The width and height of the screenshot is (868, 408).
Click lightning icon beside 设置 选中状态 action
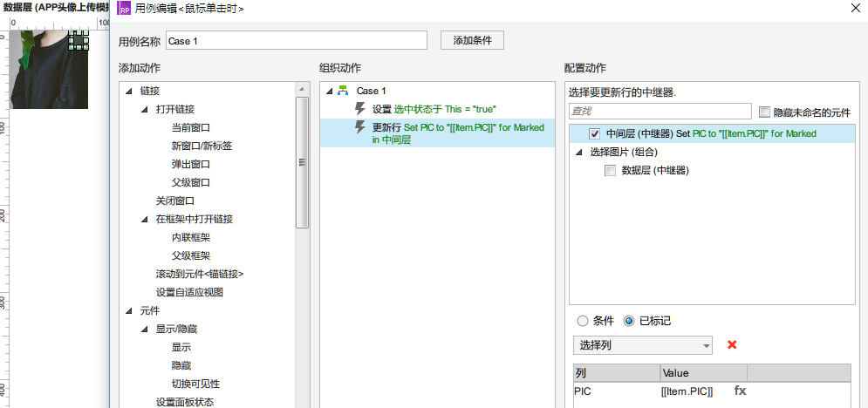tap(359, 108)
